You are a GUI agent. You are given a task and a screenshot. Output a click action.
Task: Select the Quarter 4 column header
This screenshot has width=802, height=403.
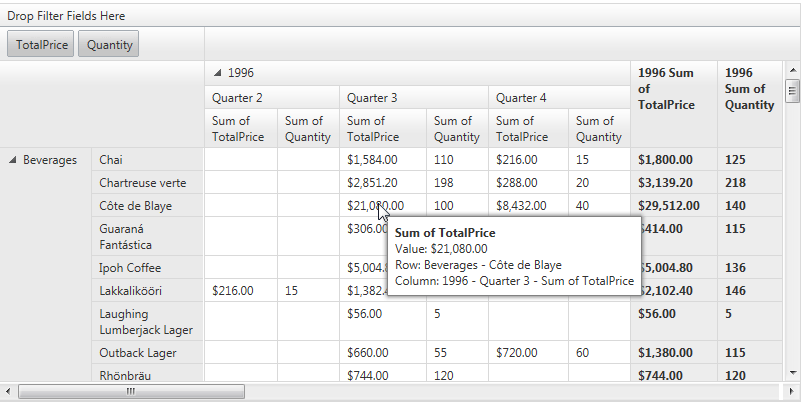[521, 98]
